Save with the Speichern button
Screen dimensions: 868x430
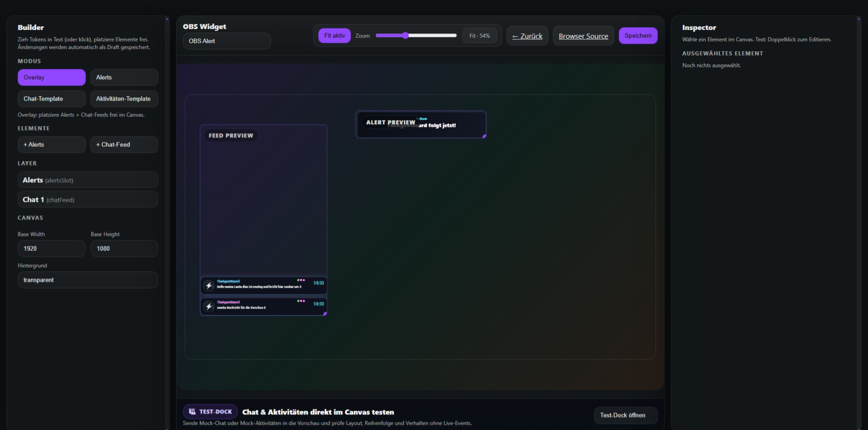638,36
